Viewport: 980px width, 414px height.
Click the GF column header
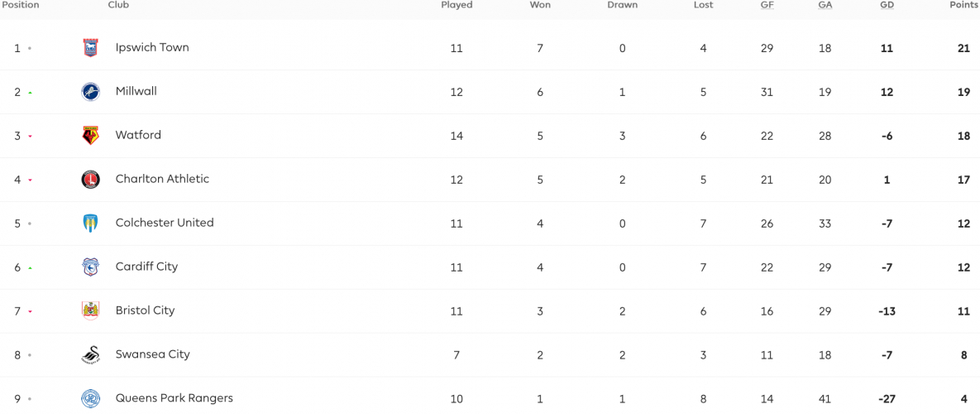(767, 5)
